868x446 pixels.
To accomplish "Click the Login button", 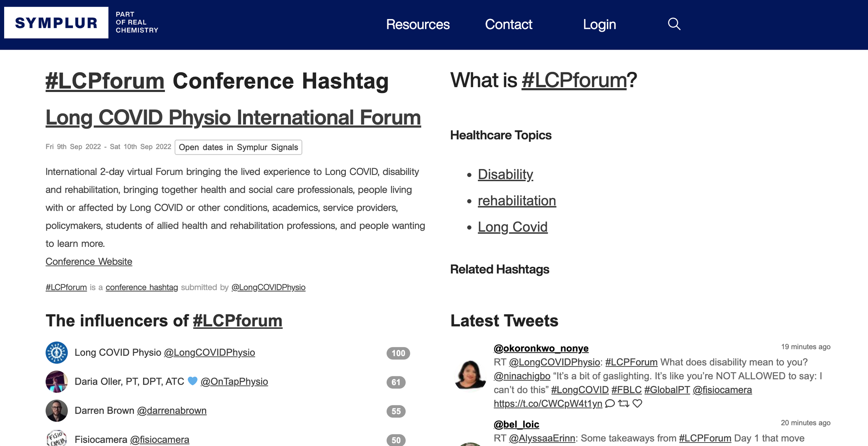I will pos(599,24).
